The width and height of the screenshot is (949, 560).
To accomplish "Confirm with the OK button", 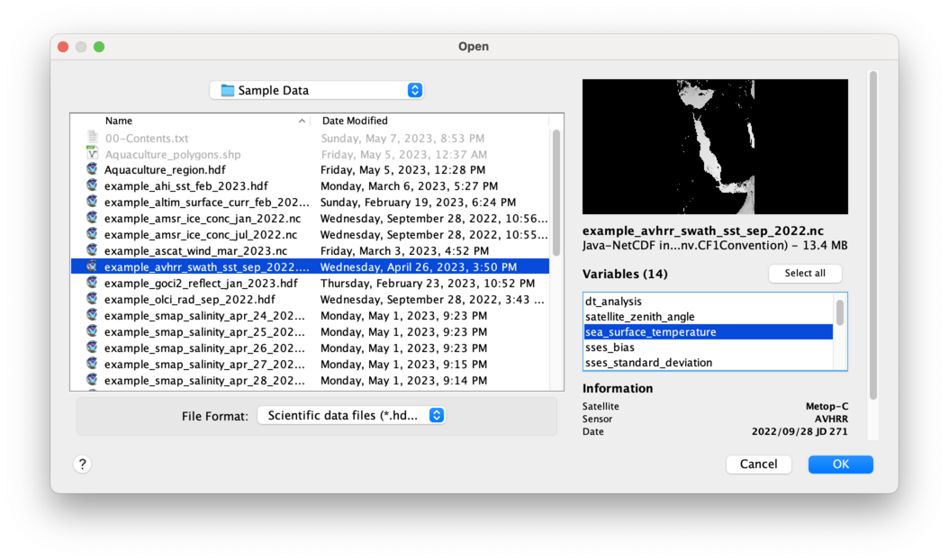I will [840, 464].
